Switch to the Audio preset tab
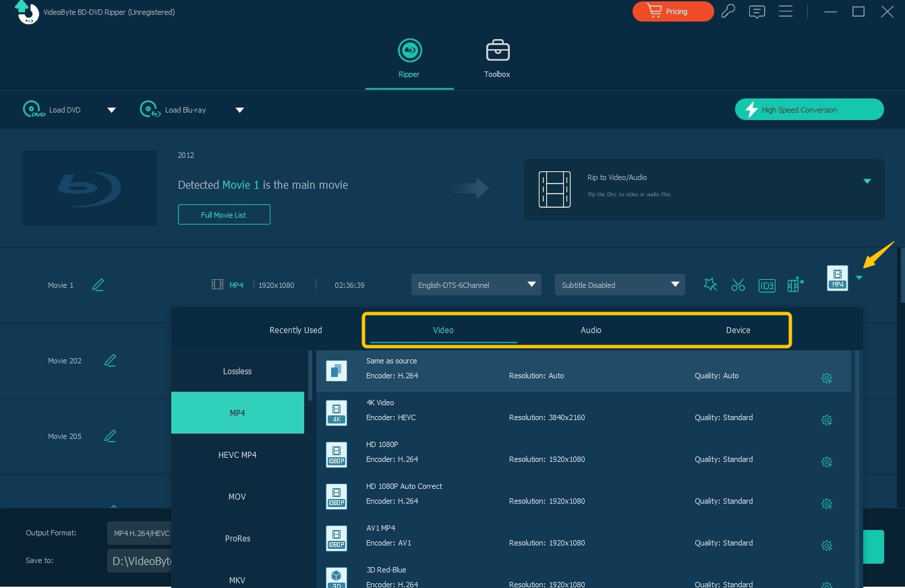This screenshot has width=905, height=588. pyautogui.click(x=590, y=330)
